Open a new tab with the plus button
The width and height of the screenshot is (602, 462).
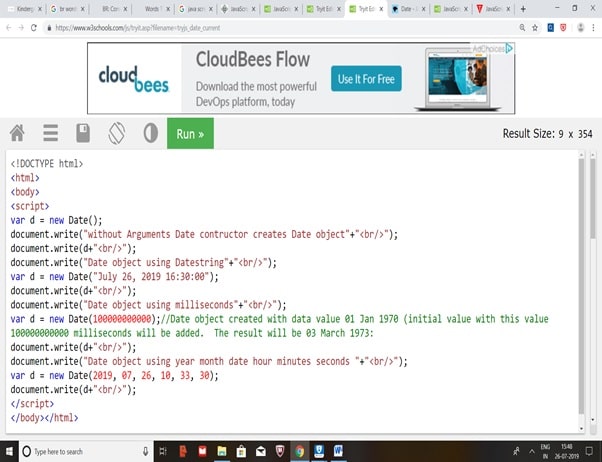[523, 9]
